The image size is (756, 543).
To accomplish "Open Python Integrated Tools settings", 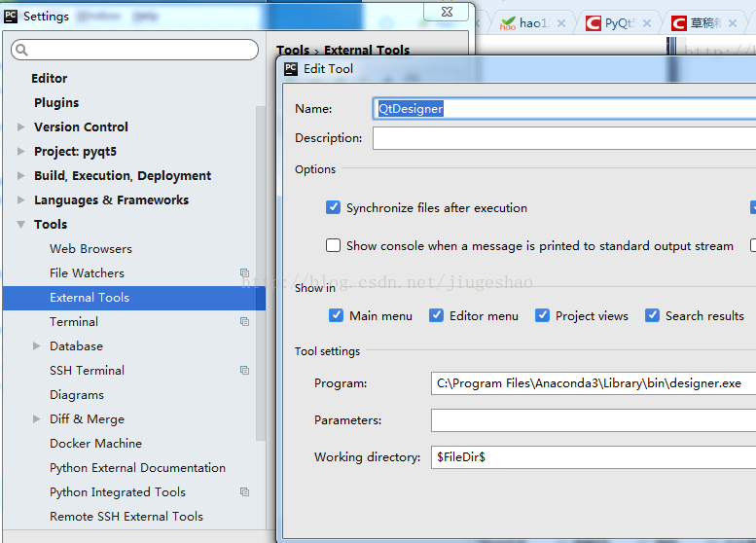I will tap(118, 491).
